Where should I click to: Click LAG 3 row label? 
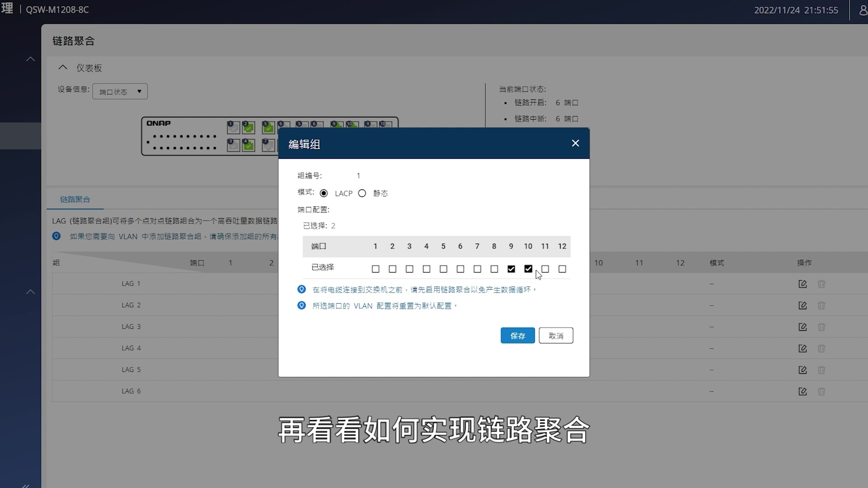tap(131, 327)
